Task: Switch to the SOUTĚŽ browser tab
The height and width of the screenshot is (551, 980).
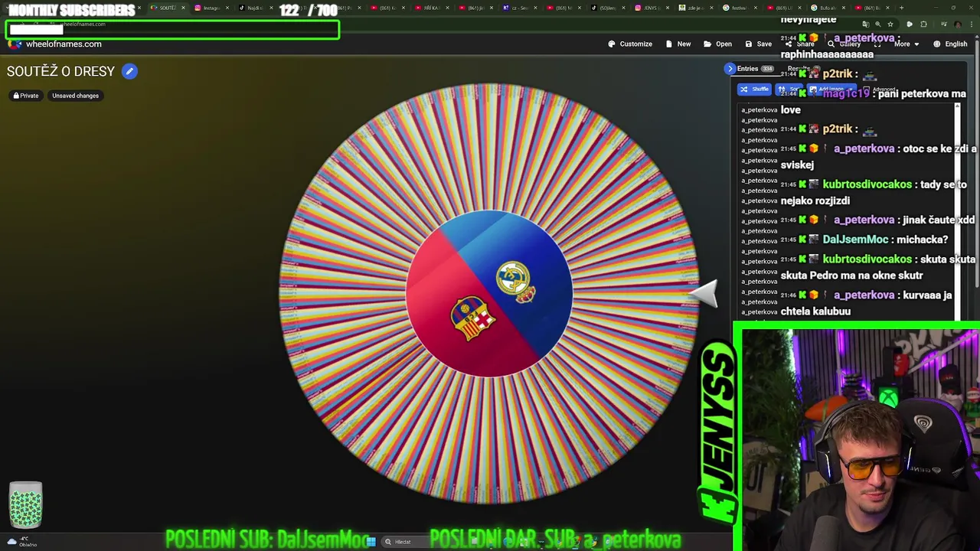Action: [168, 8]
